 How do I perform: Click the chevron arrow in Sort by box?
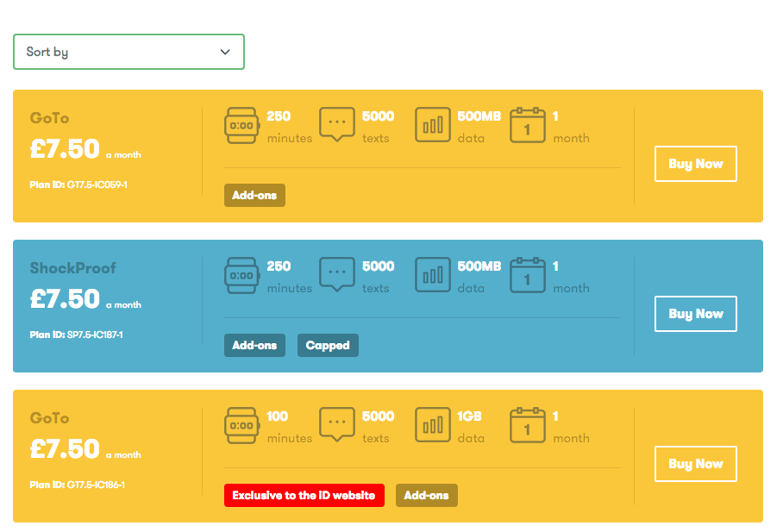point(225,52)
